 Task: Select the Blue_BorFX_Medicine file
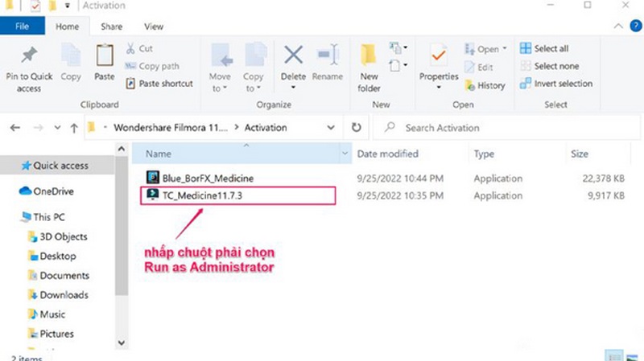200,178
